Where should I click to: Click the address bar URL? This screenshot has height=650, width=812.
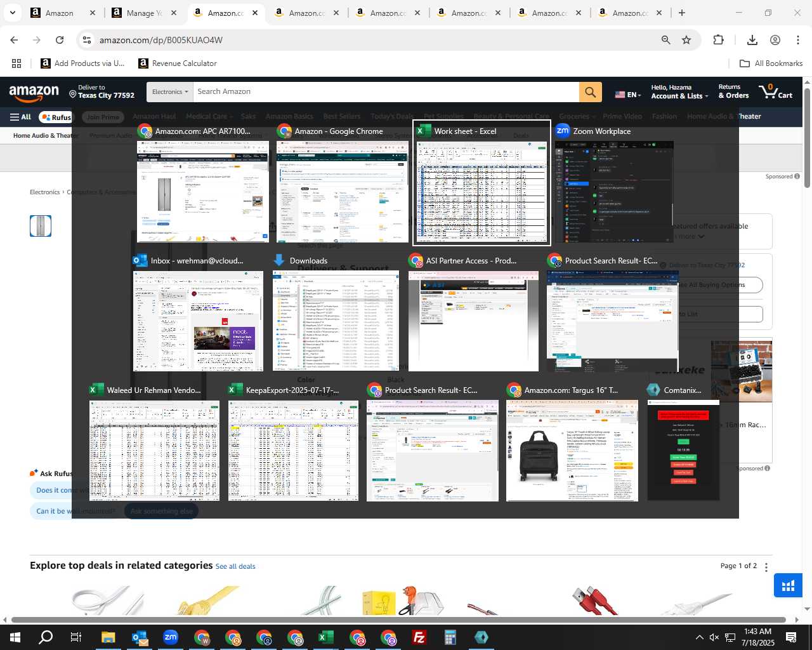[161, 40]
